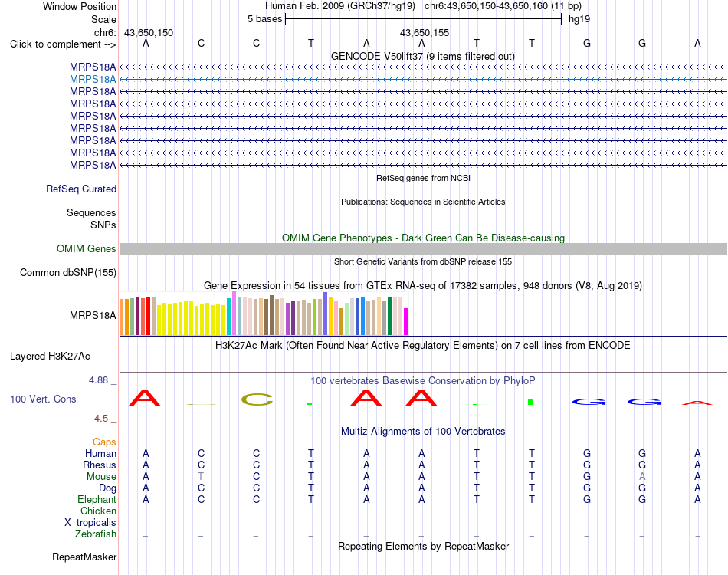Open '100 vertebrates Basewise Conservation by PhyloP' title
The height and width of the screenshot is (575, 728).
(x=423, y=381)
